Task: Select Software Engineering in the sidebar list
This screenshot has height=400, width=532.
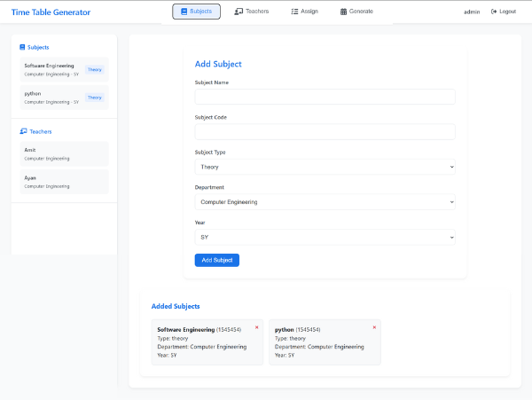Action: (x=64, y=69)
